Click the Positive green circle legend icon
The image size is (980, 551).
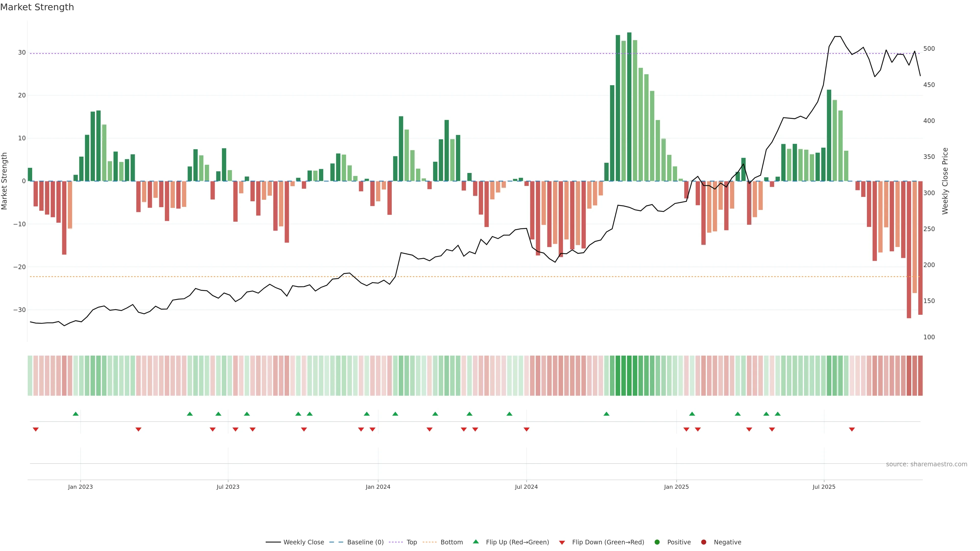coord(657,542)
